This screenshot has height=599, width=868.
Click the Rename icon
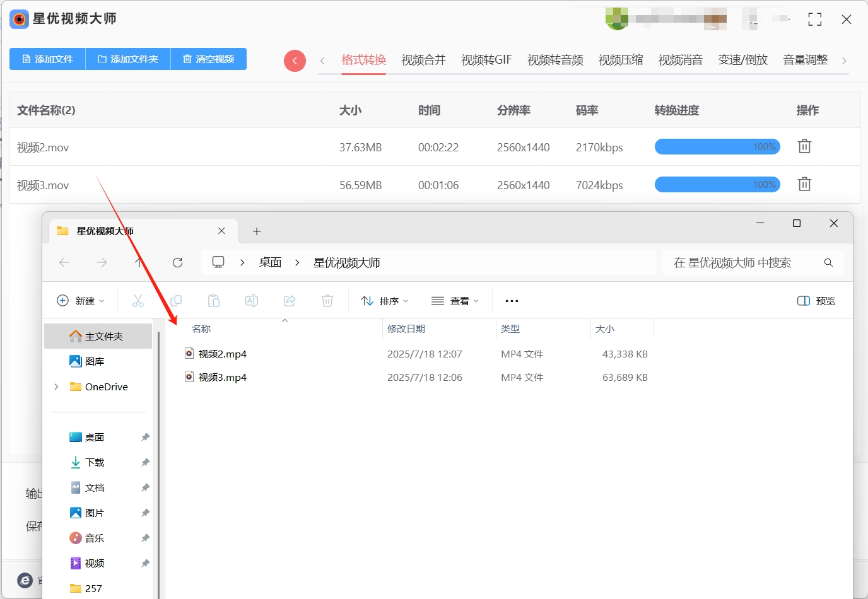[x=252, y=301]
